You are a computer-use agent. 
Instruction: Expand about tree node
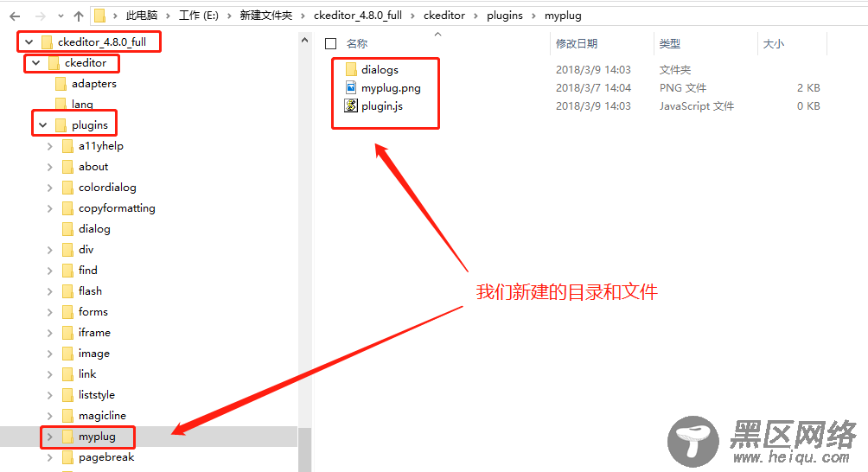(x=50, y=167)
